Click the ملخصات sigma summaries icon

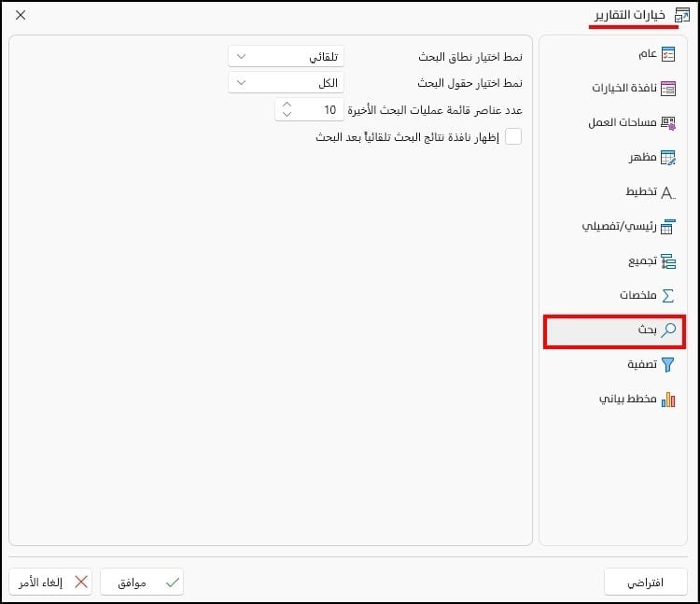click(668, 296)
